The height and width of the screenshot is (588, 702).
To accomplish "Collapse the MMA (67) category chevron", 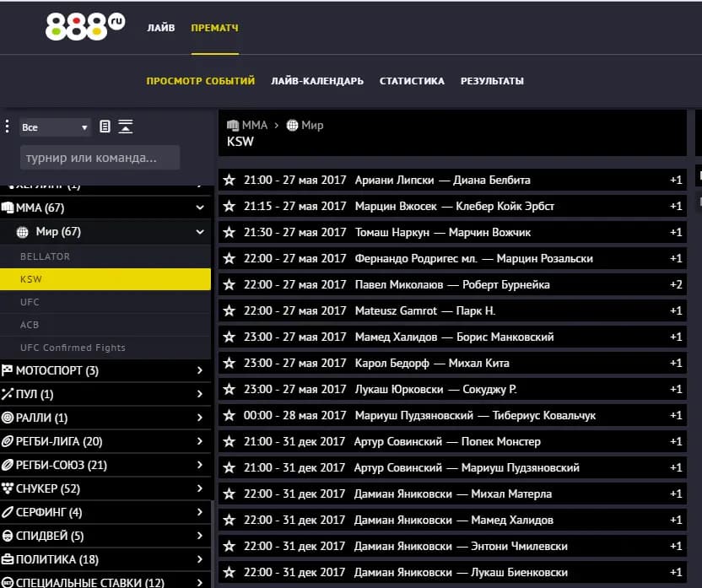I will coord(200,208).
